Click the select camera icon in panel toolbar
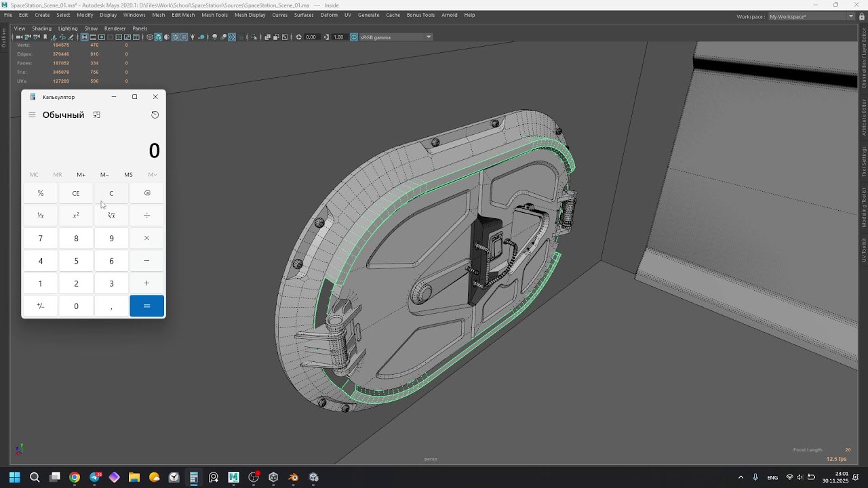The width and height of the screenshot is (868, 488). [20, 37]
